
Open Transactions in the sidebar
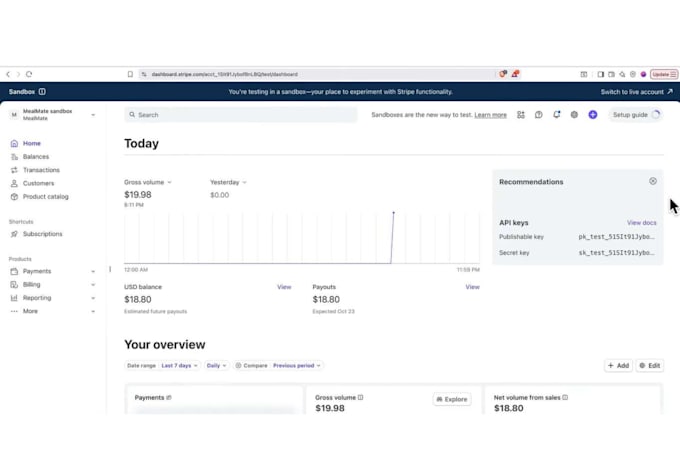tap(41, 170)
